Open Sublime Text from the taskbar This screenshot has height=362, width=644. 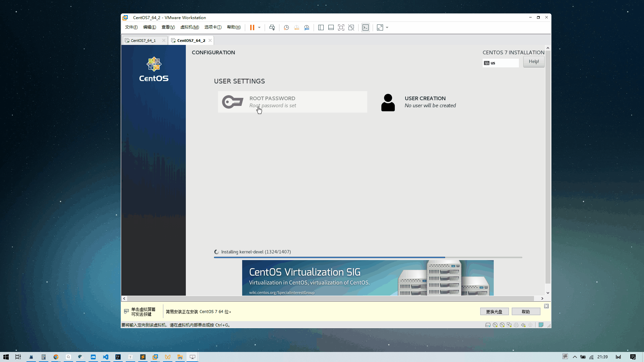coord(143,357)
